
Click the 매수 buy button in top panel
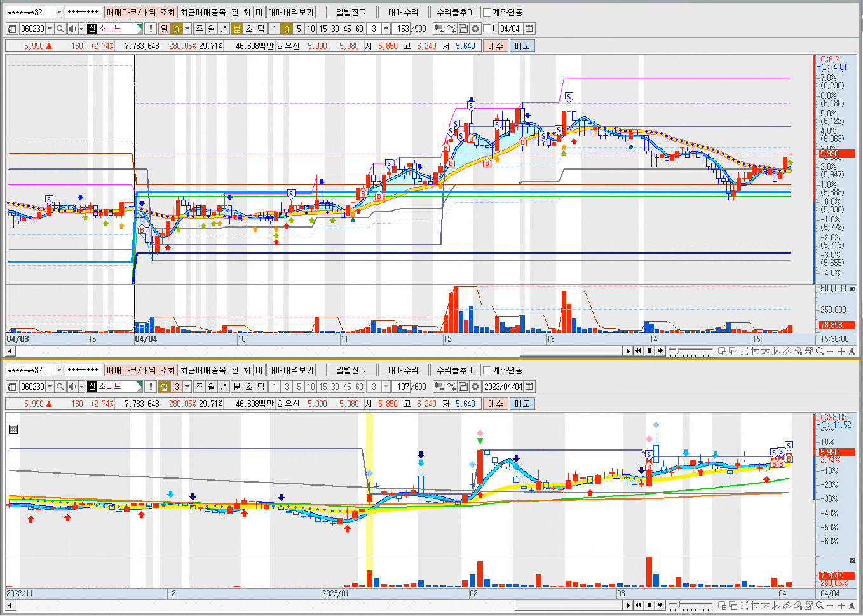(496, 46)
